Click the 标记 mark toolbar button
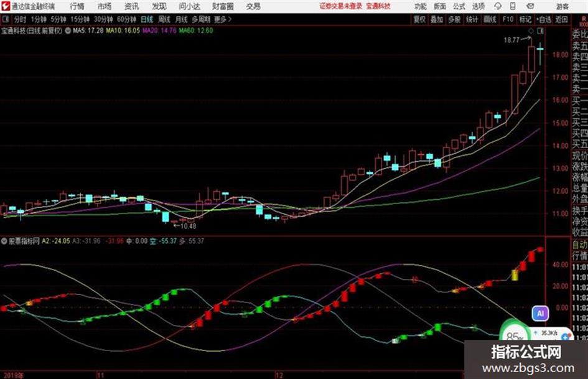The image size is (588, 379). (525, 19)
